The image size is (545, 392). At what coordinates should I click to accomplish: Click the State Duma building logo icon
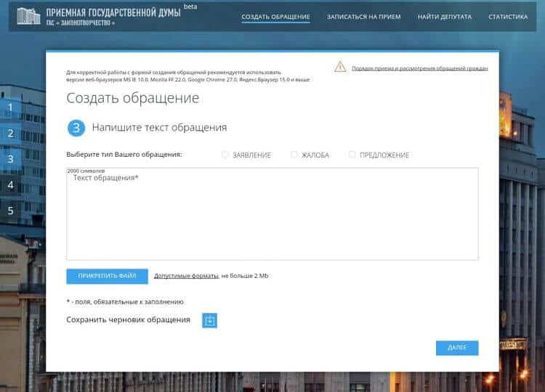point(28,16)
